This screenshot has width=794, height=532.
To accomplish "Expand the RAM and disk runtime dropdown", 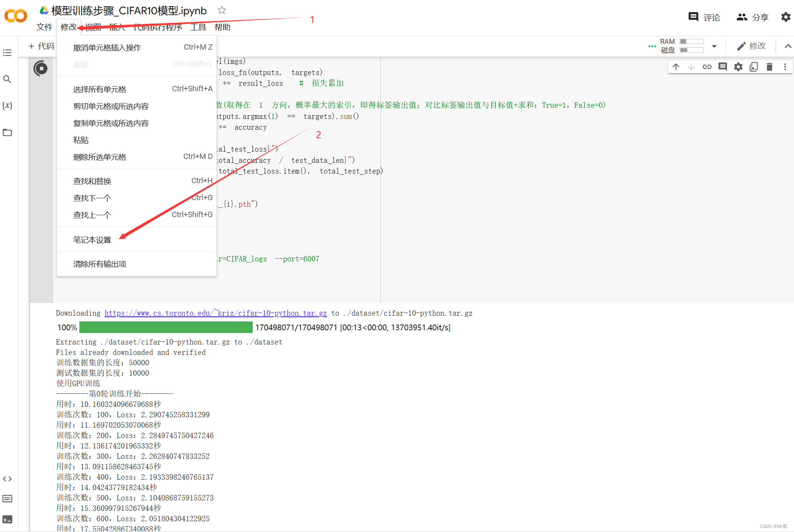I will [714, 46].
